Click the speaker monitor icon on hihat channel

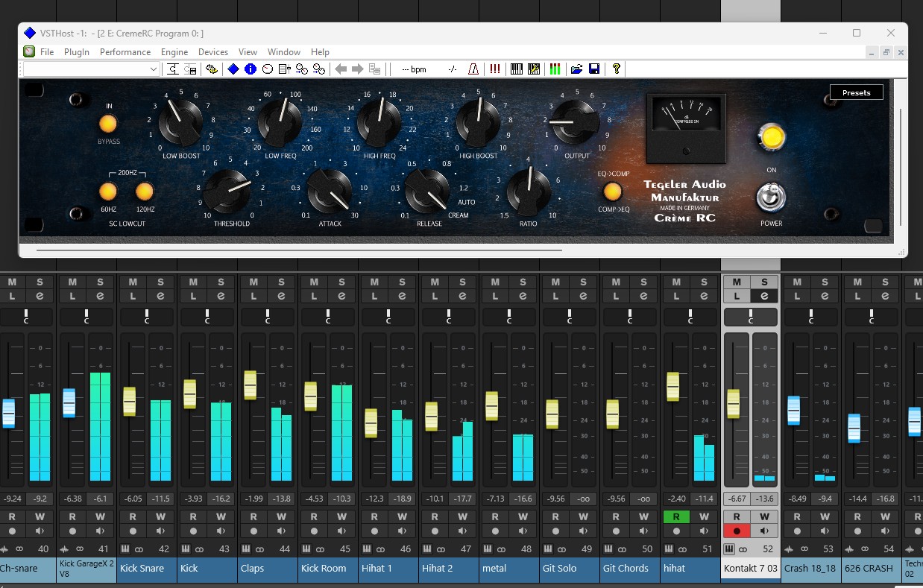click(705, 531)
